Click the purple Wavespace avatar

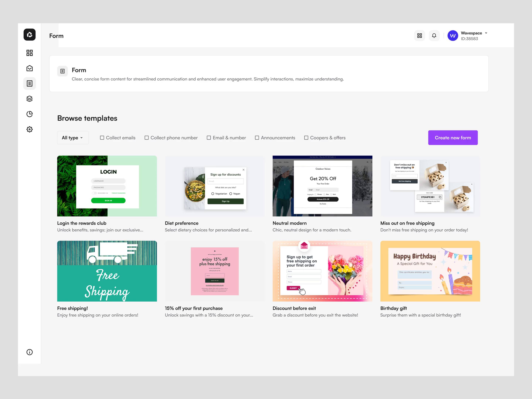click(453, 35)
